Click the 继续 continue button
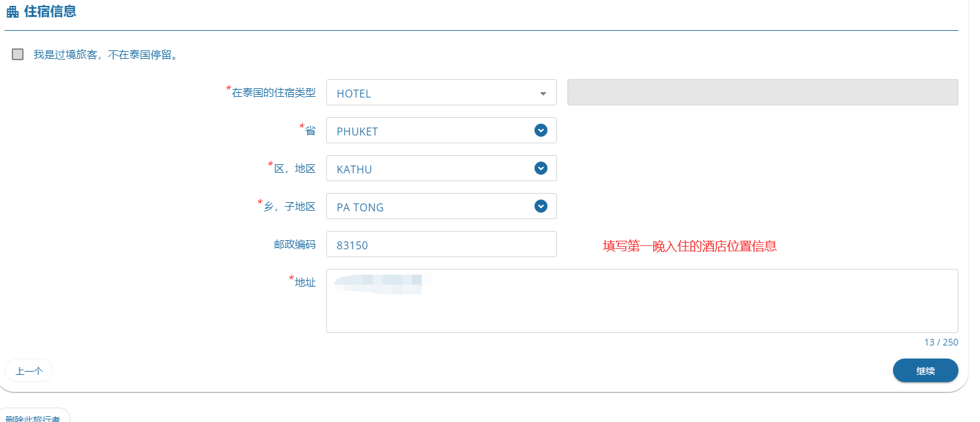This screenshot has width=980, height=422. tap(925, 370)
